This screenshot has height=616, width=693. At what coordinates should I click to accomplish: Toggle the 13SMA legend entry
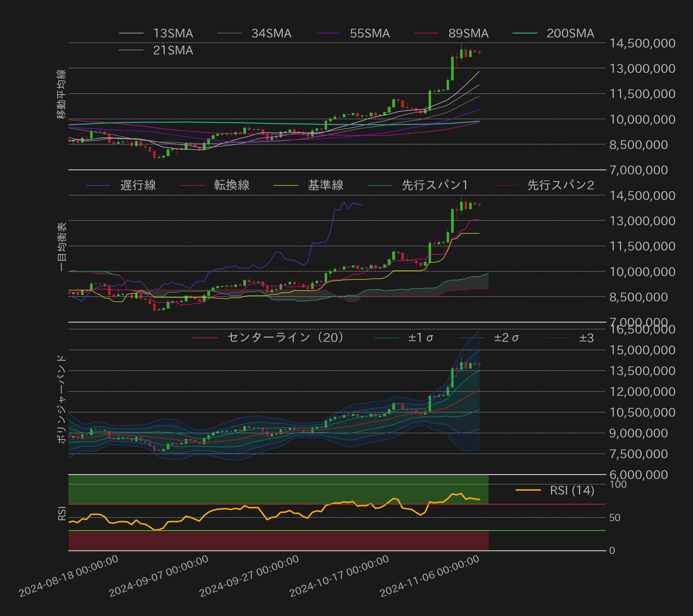173,33
